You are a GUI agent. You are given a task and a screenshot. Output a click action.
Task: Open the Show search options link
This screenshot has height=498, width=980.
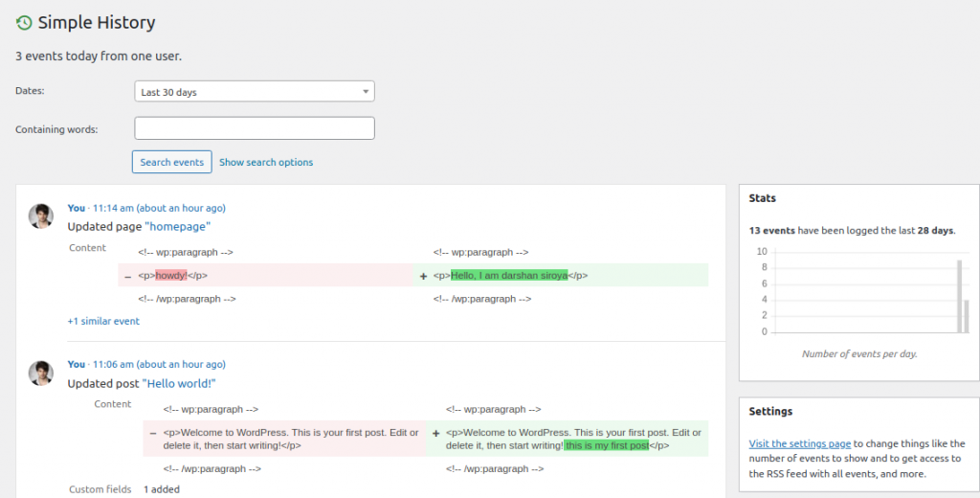(266, 162)
